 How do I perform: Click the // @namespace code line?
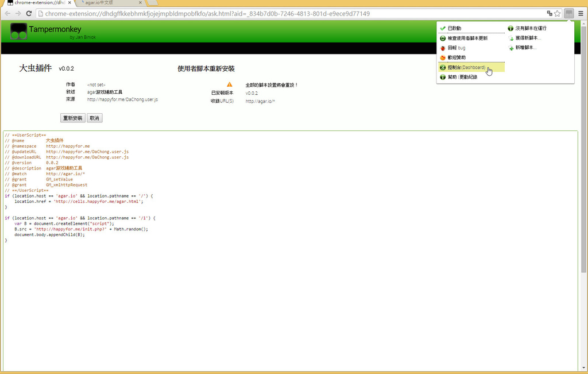[47, 146]
